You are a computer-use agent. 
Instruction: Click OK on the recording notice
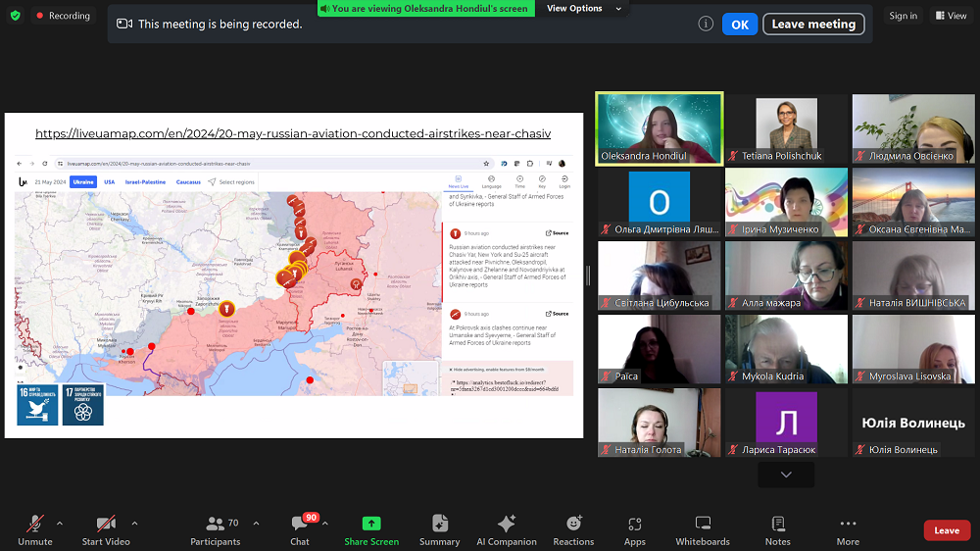740,25
